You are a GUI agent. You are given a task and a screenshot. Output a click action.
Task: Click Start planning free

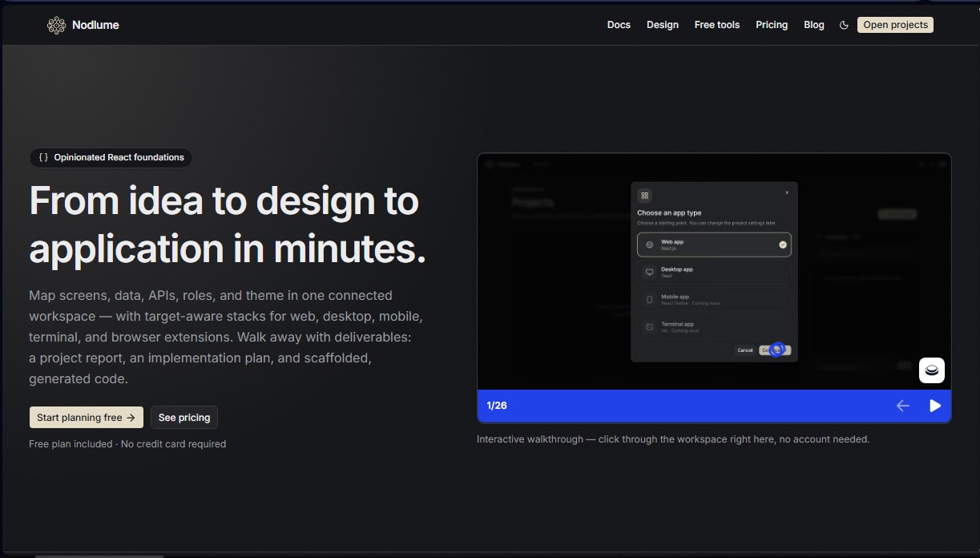[87, 418]
